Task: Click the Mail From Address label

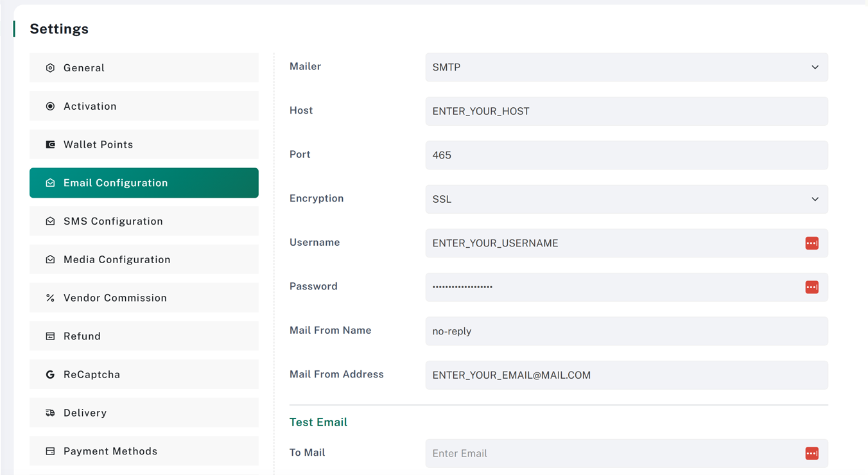Action: (x=336, y=374)
